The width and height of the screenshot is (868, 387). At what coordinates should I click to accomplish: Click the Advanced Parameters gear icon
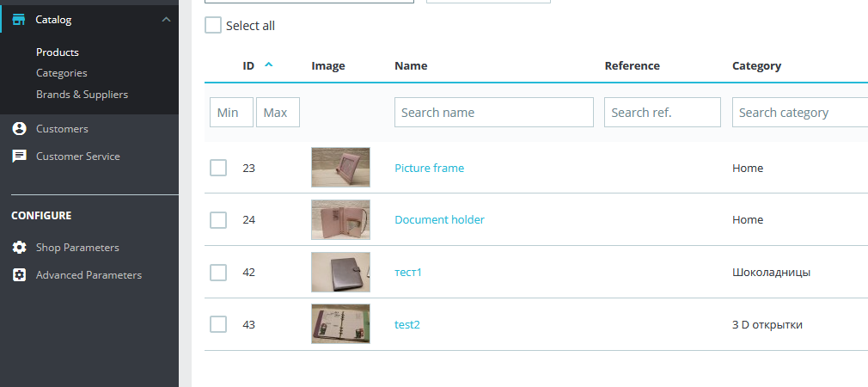click(19, 275)
